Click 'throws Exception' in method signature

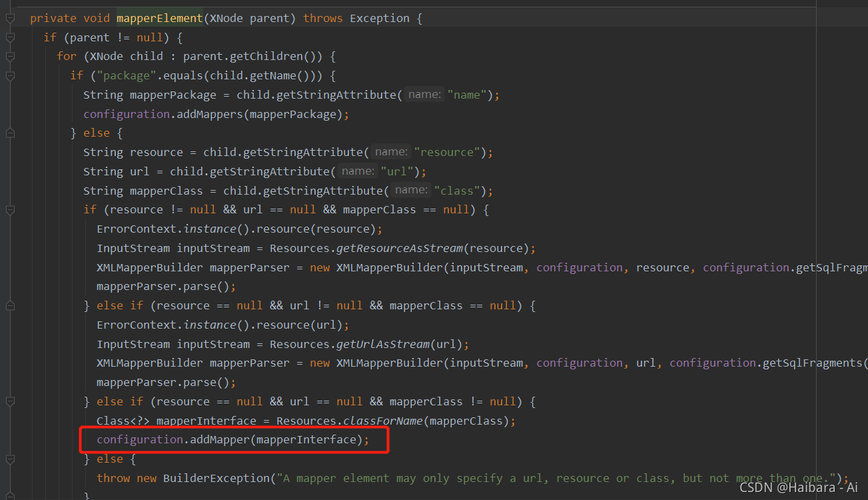coord(356,19)
